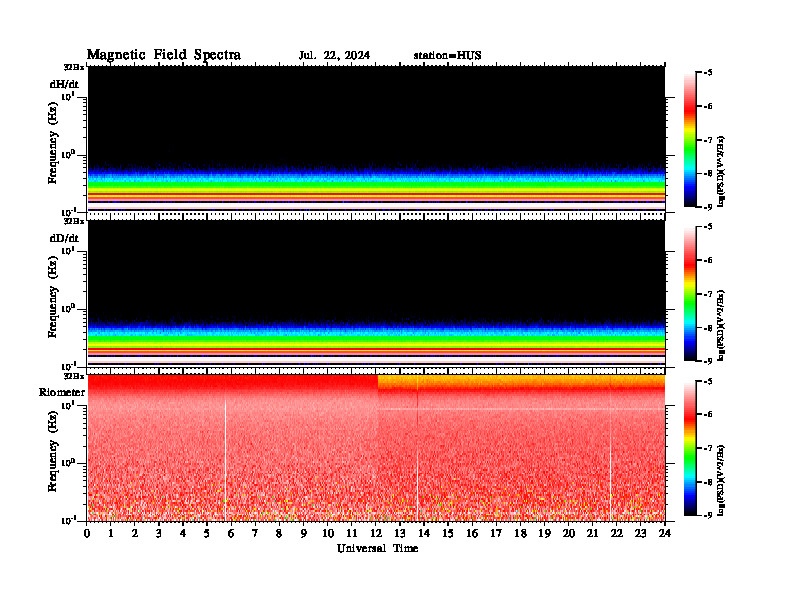Click hour "6" on Universal Time axis
The height and width of the screenshot is (612, 792).
click(x=231, y=533)
